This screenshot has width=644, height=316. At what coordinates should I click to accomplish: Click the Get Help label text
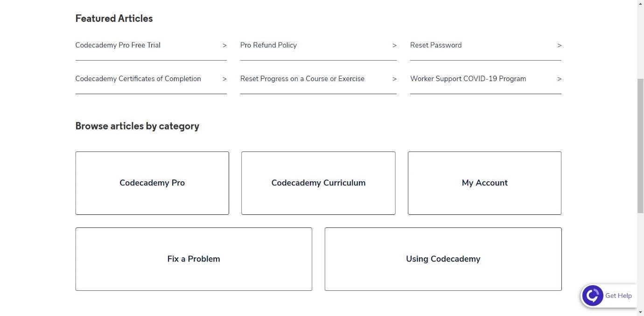point(618,295)
